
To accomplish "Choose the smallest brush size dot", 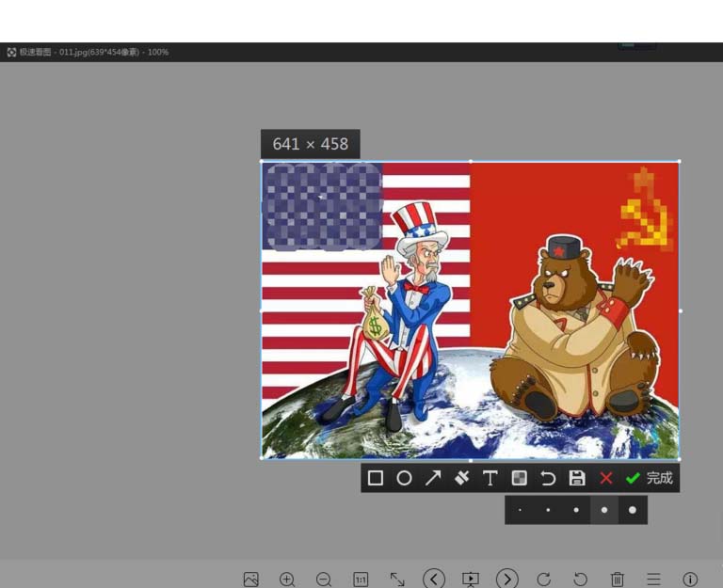I will coord(520,510).
